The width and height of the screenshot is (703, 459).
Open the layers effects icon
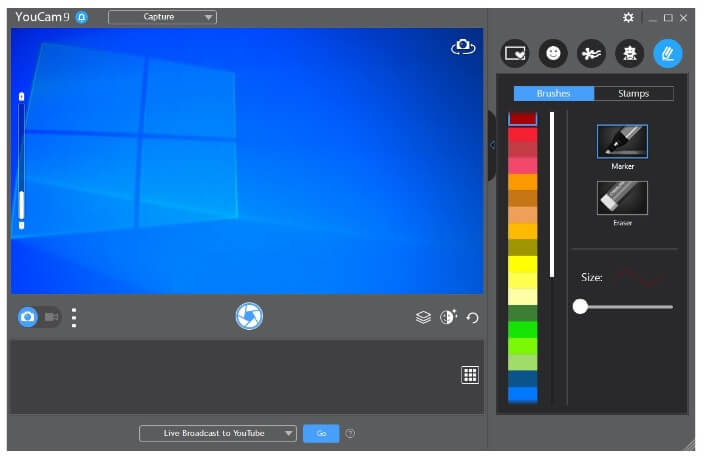click(423, 317)
